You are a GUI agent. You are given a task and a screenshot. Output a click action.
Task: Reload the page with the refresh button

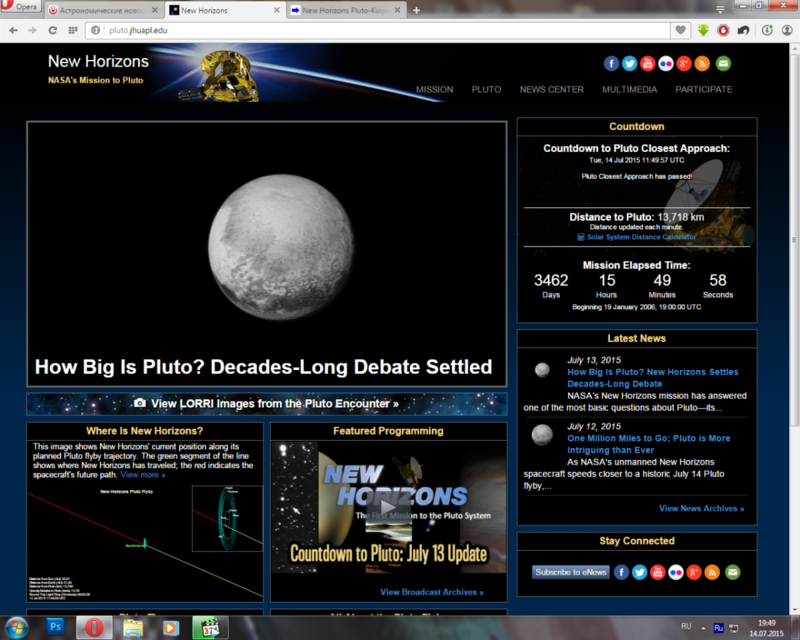(x=52, y=30)
